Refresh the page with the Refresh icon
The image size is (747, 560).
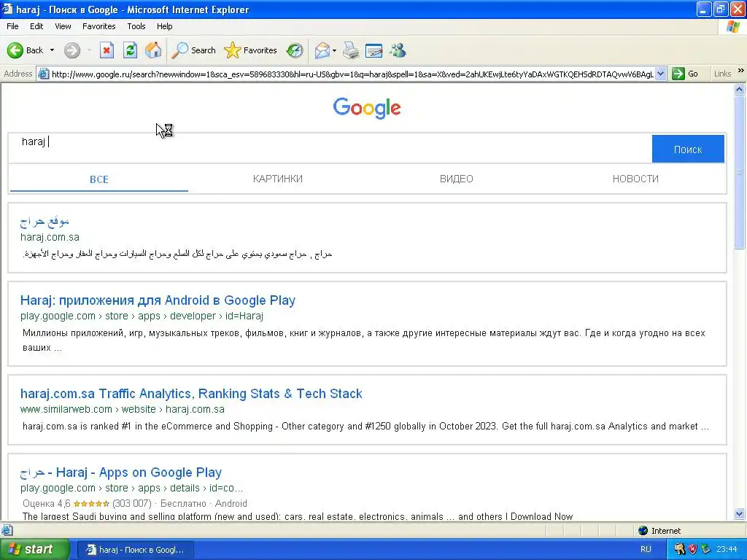pos(130,50)
